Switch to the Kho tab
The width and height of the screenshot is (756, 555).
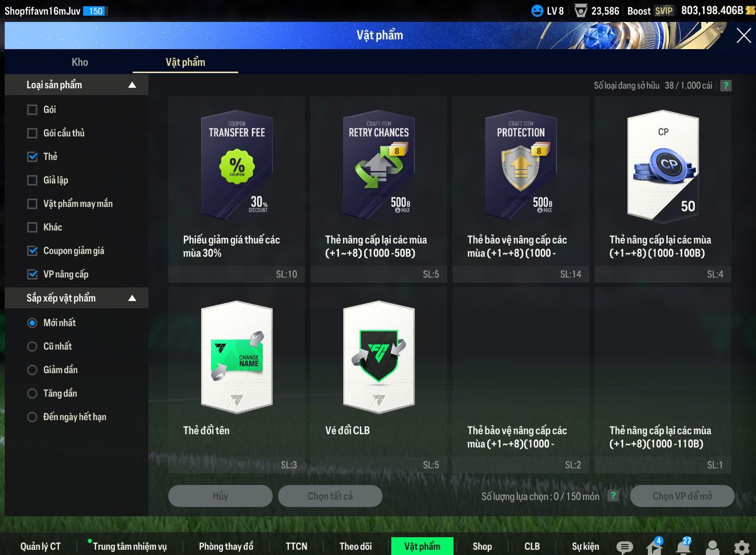coord(80,62)
